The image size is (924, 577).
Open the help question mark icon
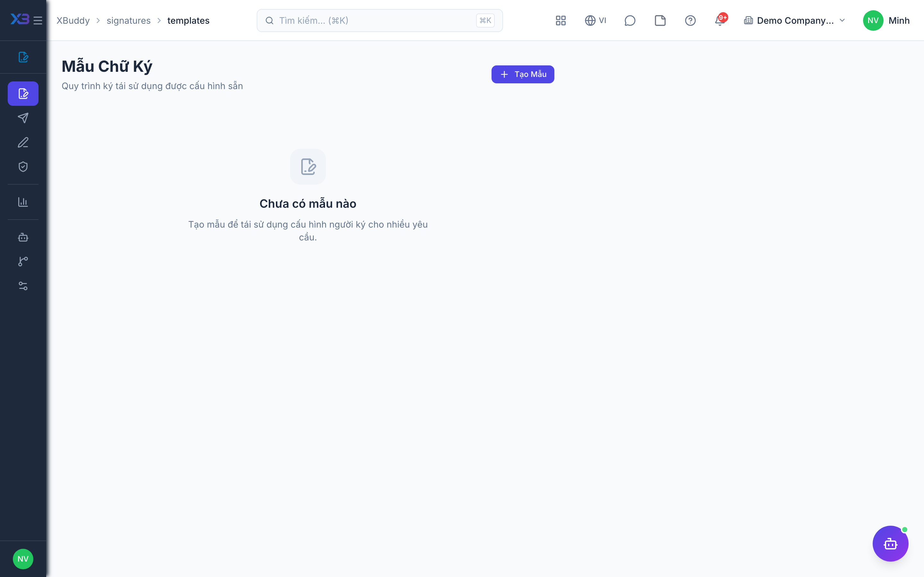690,21
